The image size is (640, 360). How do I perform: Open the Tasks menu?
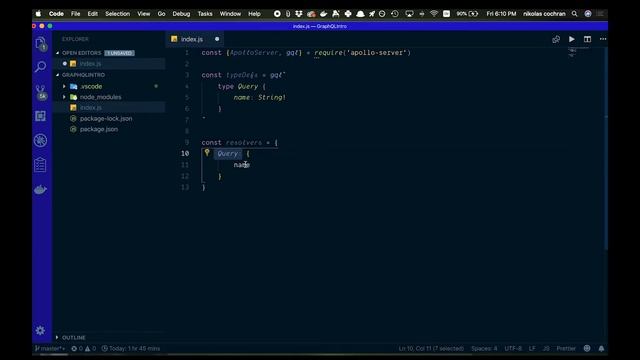pos(205,14)
